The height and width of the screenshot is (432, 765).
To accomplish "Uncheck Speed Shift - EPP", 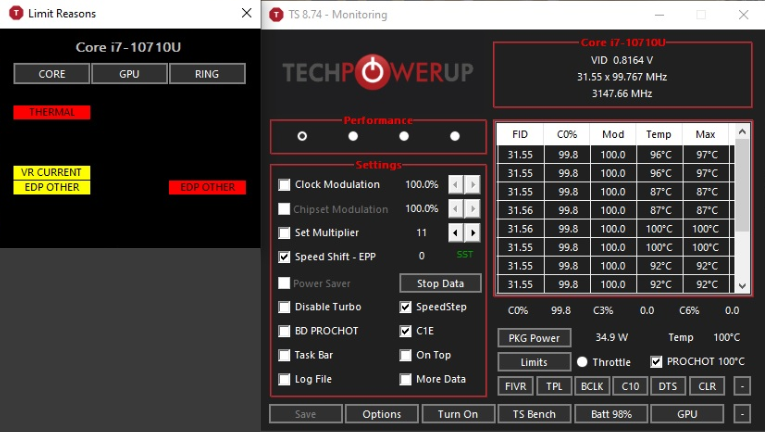I will click(284, 257).
